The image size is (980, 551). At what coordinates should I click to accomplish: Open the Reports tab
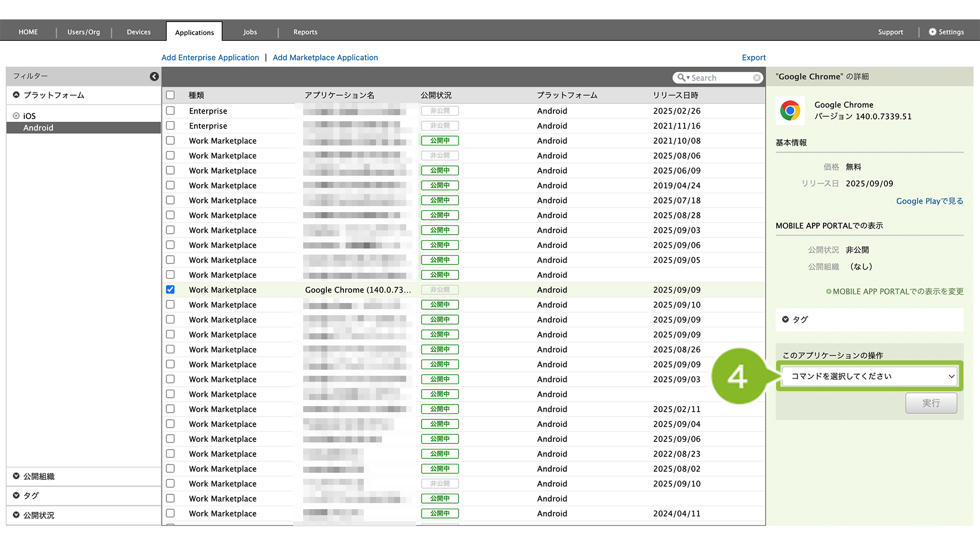coord(305,32)
